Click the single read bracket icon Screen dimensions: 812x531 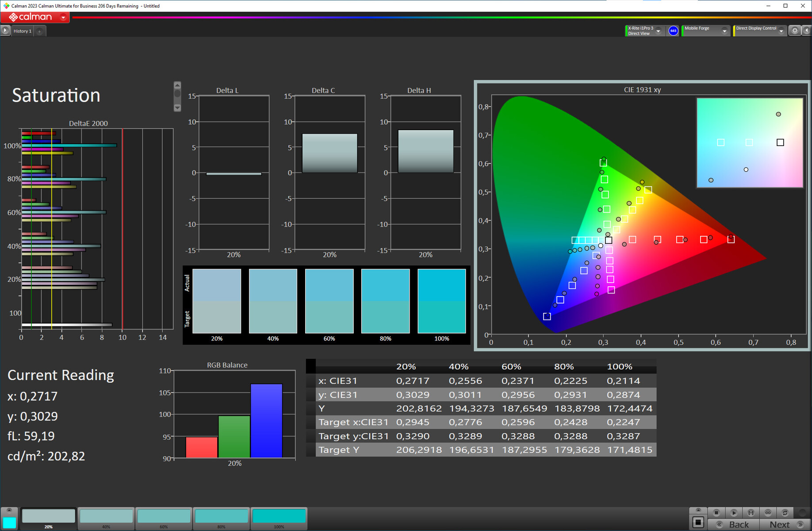[751, 512]
